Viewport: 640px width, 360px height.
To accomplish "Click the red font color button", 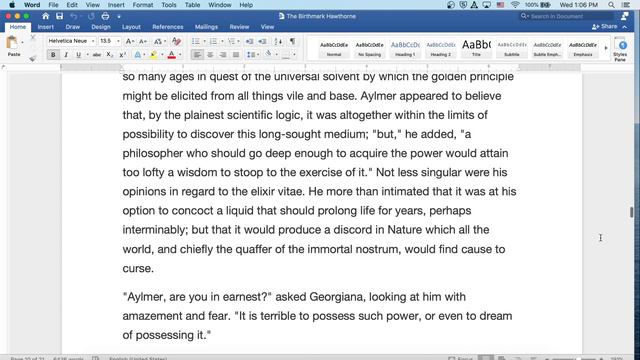I will click(172, 55).
